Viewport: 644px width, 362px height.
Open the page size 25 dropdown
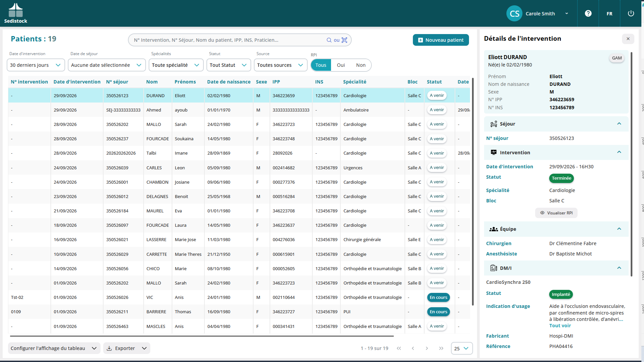coord(462,348)
